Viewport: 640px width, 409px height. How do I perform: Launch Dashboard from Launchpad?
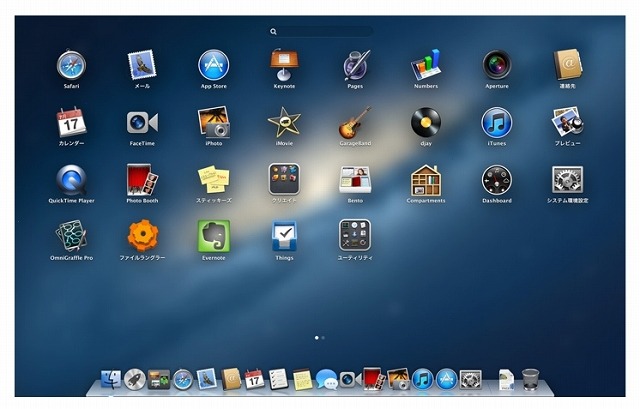pos(497,180)
